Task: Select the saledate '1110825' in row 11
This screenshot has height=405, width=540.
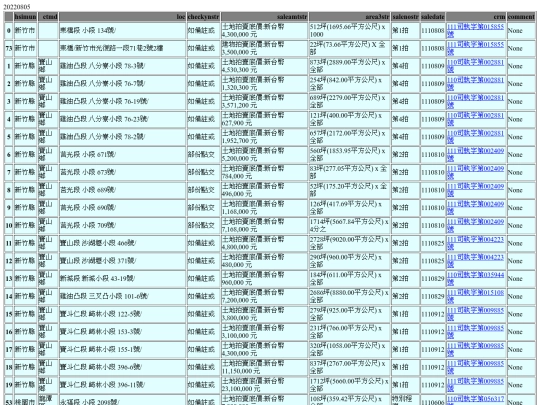Action: (433, 243)
